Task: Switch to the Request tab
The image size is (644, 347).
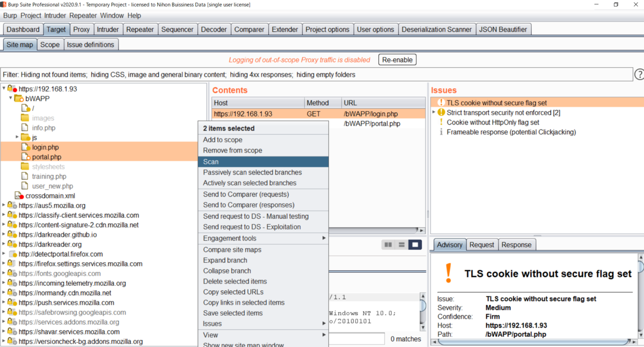Action: pos(481,245)
